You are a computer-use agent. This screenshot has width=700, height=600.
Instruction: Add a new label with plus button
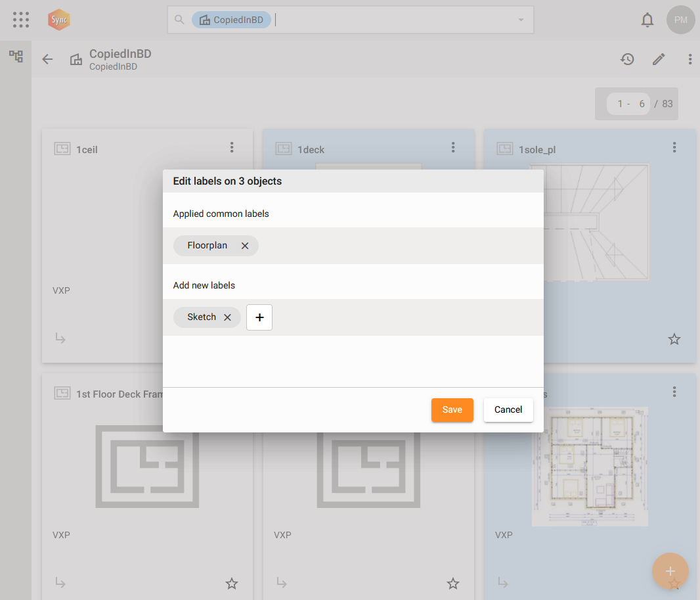click(x=259, y=317)
